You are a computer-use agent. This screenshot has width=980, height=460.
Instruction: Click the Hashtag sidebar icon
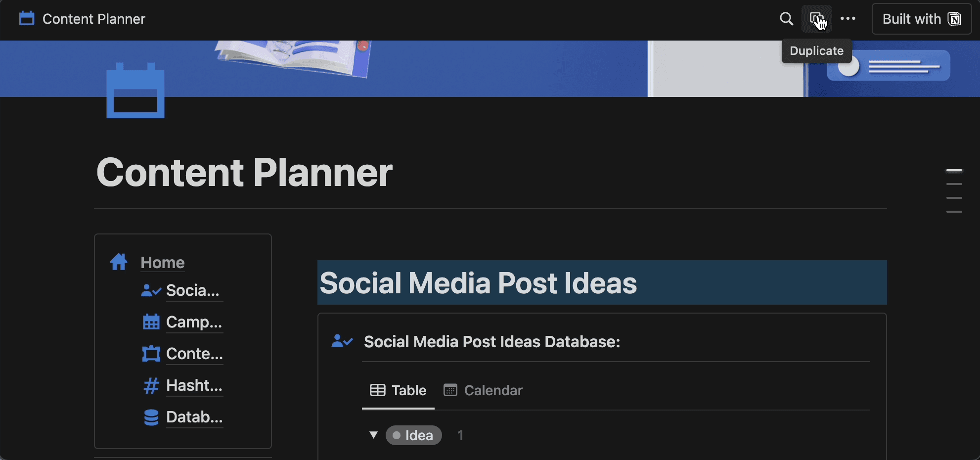pyautogui.click(x=151, y=385)
